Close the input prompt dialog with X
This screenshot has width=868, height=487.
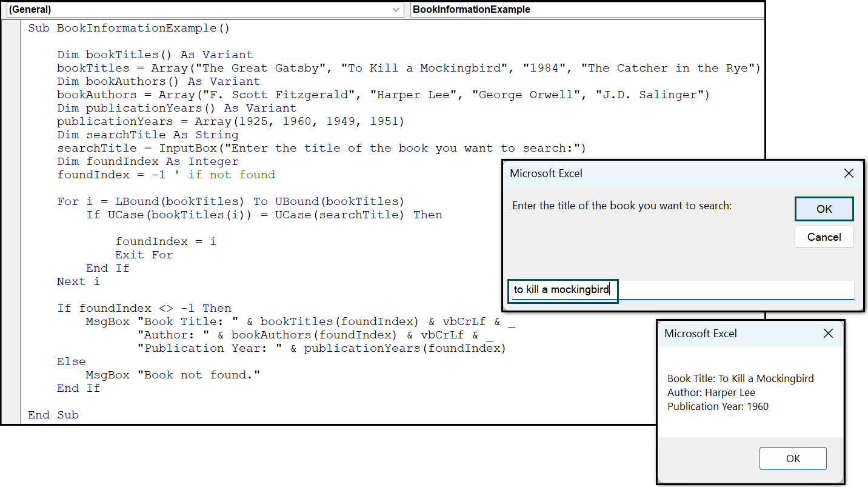(849, 173)
